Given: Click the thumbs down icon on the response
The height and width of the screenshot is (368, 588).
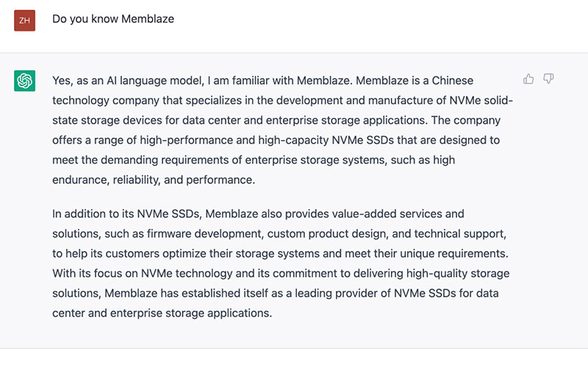Looking at the screenshot, I should (x=548, y=79).
